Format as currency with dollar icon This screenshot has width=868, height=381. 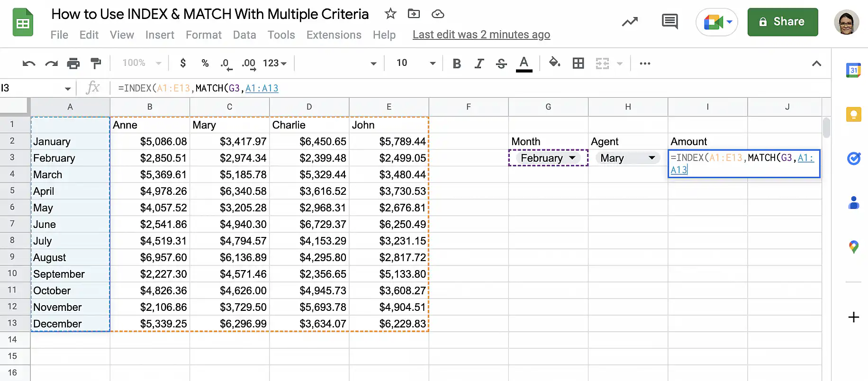pyautogui.click(x=183, y=63)
